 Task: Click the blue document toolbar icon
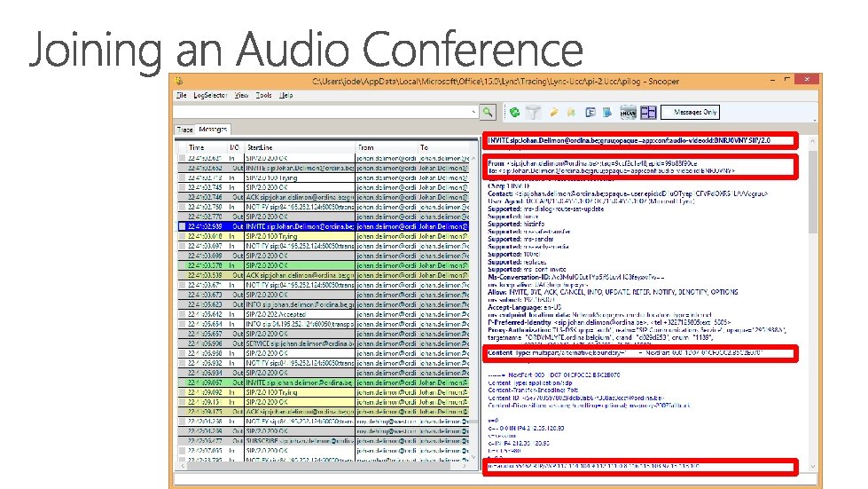coord(607,113)
